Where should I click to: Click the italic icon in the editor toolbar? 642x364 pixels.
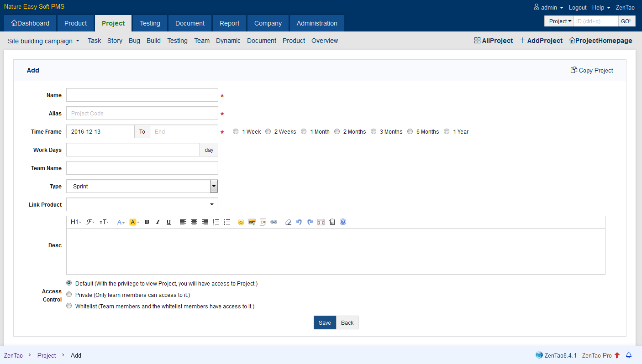click(x=158, y=222)
